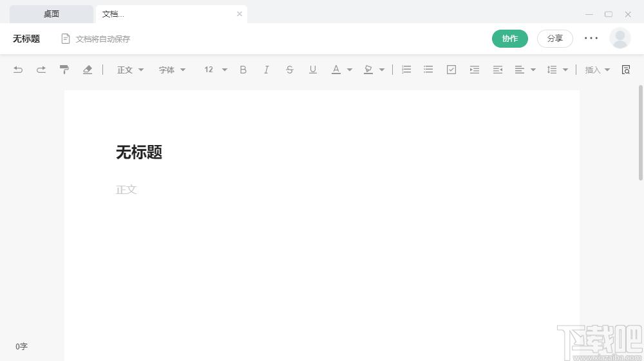The width and height of the screenshot is (644, 361).
Task: Activate the format painter tool
Action: coord(64,70)
